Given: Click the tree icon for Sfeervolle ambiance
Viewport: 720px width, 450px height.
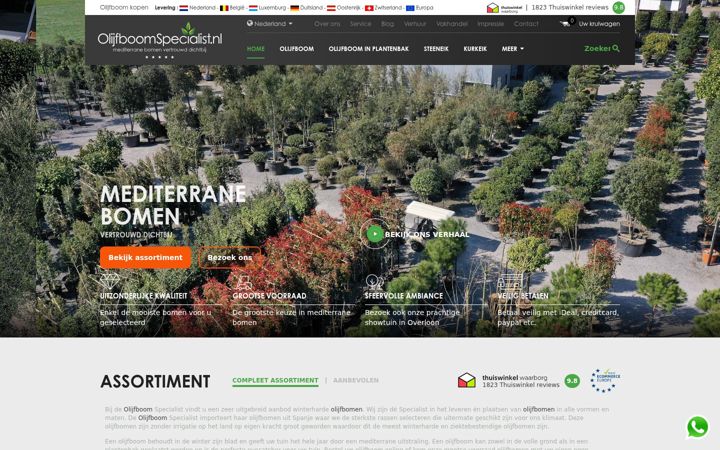Looking at the screenshot, I should pos(374,281).
